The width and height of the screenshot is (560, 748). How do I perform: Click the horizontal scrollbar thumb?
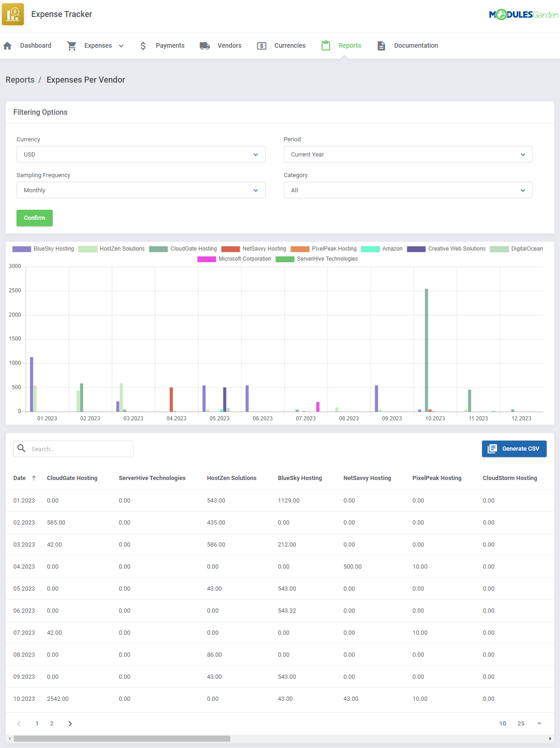click(122, 738)
